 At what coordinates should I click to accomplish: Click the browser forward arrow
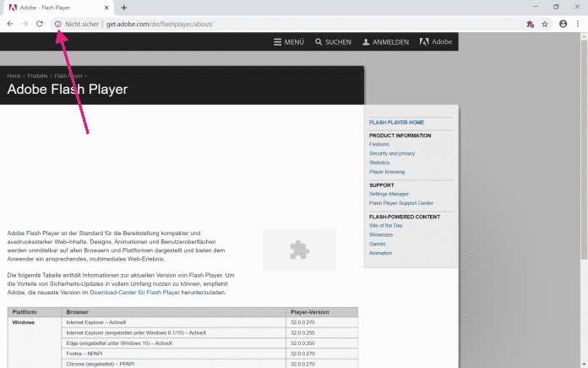click(24, 24)
